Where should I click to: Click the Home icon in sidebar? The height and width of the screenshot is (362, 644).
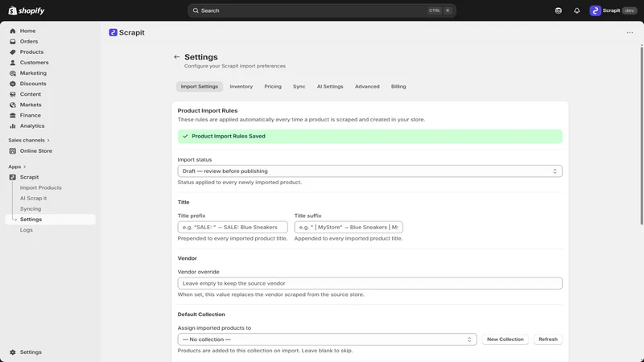tap(13, 31)
